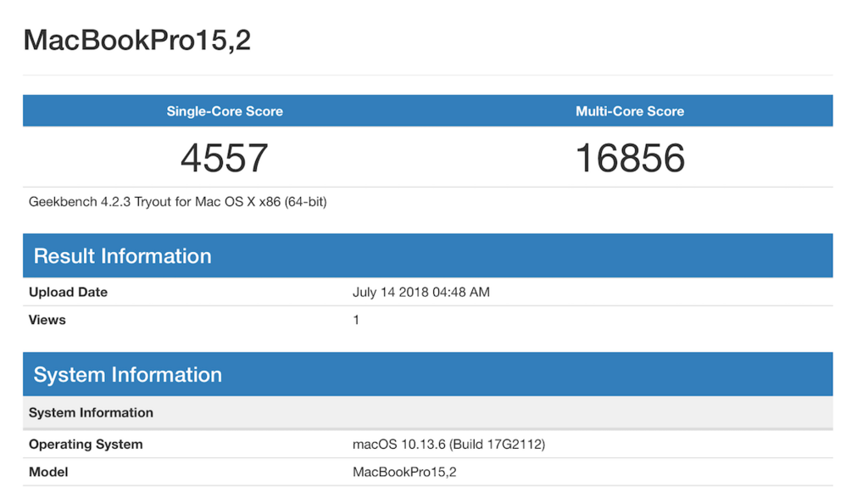Click the Geekbench 4.2.3 Tryout version line

click(178, 202)
